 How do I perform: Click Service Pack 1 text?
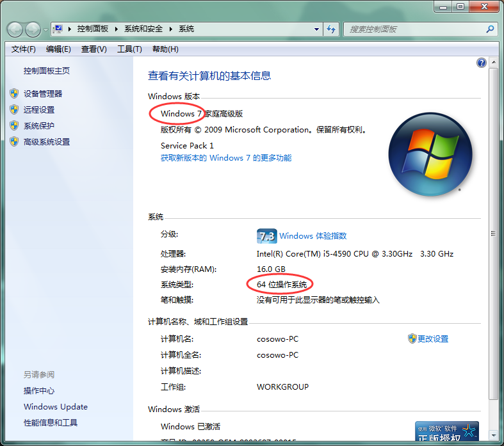point(187,146)
